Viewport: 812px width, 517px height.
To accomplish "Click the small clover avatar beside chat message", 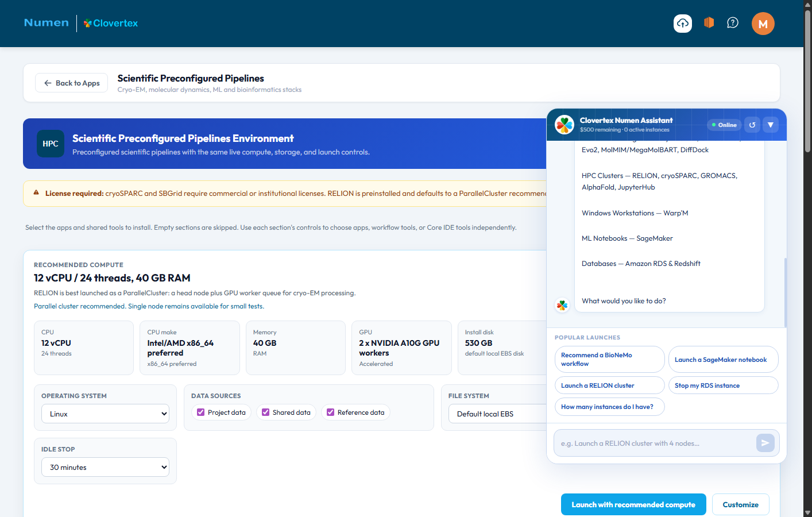I will point(562,305).
